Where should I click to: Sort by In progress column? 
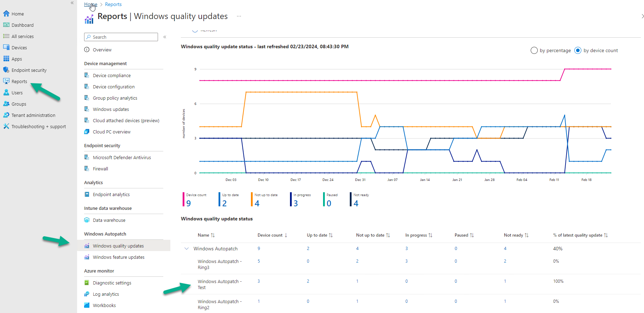point(419,235)
